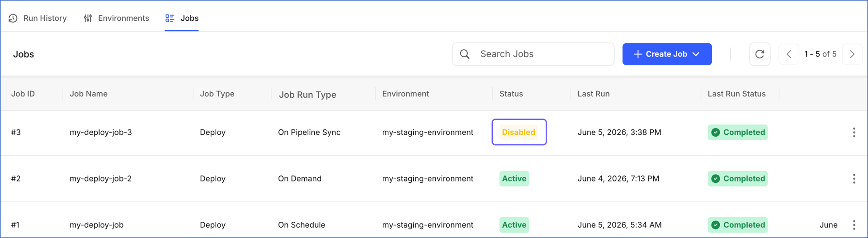Viewport: 868px width, 238px height.
Task: Switch to the Environments tab
Action: coord(116,18)
